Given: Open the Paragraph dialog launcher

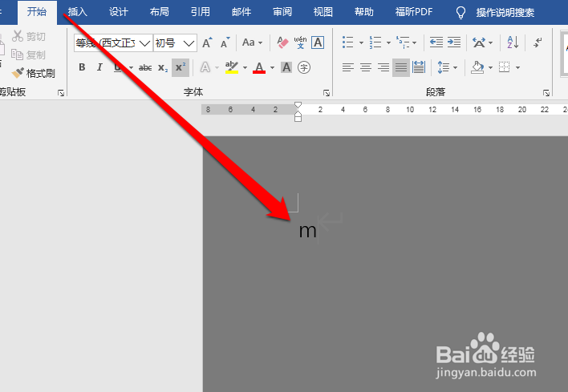Looking at the screenshot, I should 546,93.
